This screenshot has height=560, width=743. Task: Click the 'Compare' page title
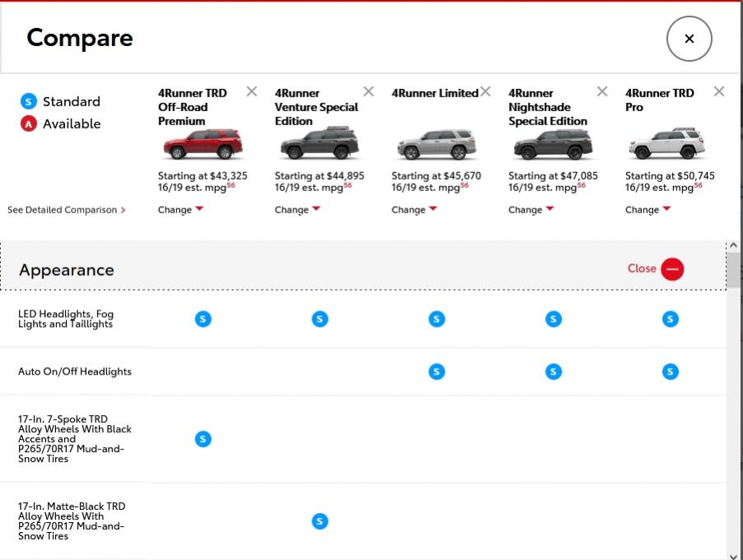click(x=80, y=38)
